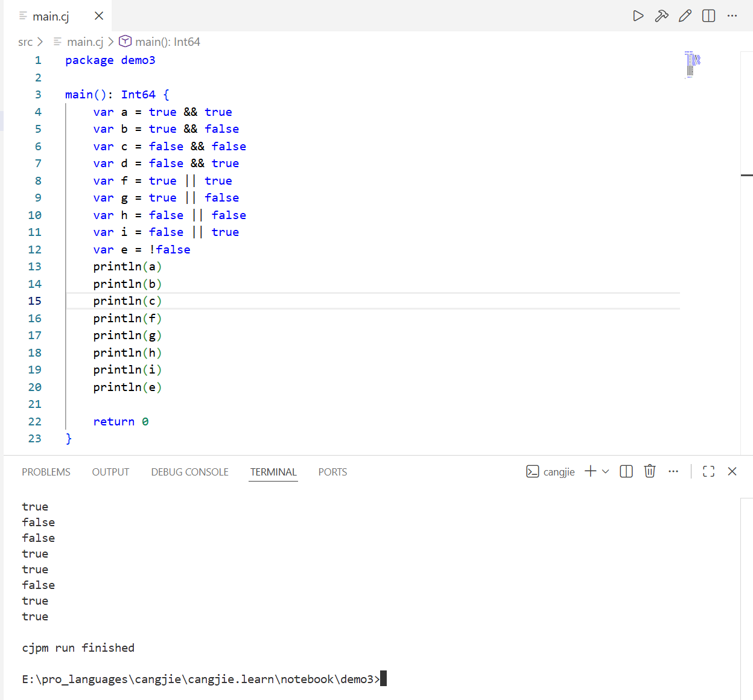
Task: Click the terminal vertical scrollbar
Action: (746, 598)
